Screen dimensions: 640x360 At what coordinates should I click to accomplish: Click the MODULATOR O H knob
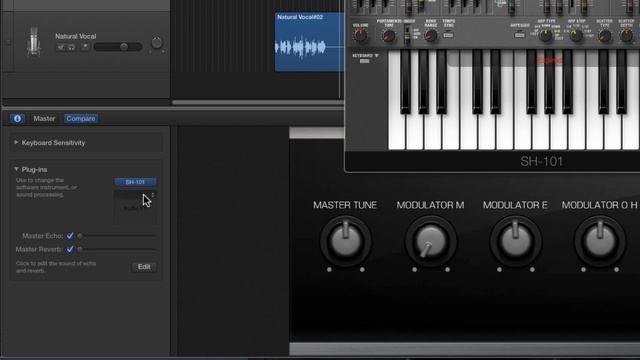pyautogui.click(x=600, y=241)
